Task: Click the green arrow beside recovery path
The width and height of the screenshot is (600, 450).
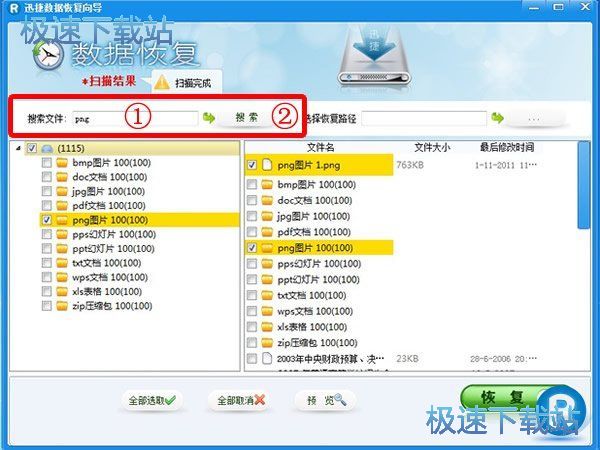Action: 497,117
